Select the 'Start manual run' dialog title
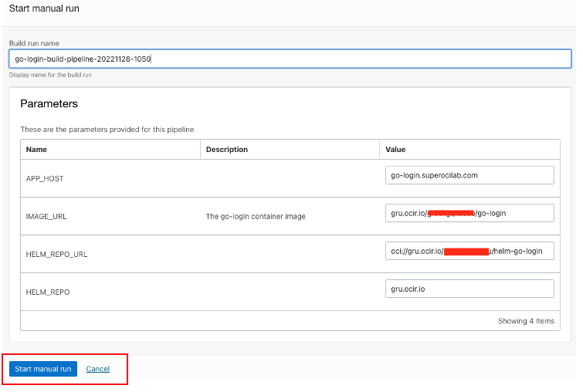 coord(44,8)
